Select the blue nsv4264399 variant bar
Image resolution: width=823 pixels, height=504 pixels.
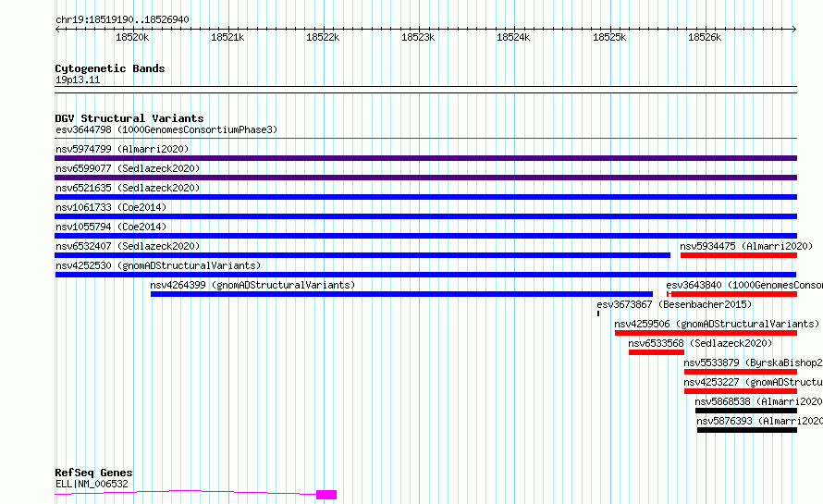click(401, 294)
